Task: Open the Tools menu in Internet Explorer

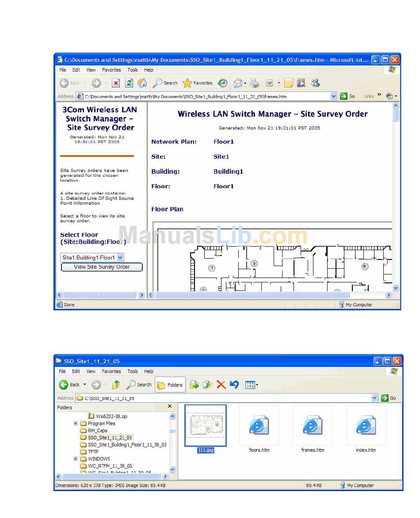Action: point(133,70)
